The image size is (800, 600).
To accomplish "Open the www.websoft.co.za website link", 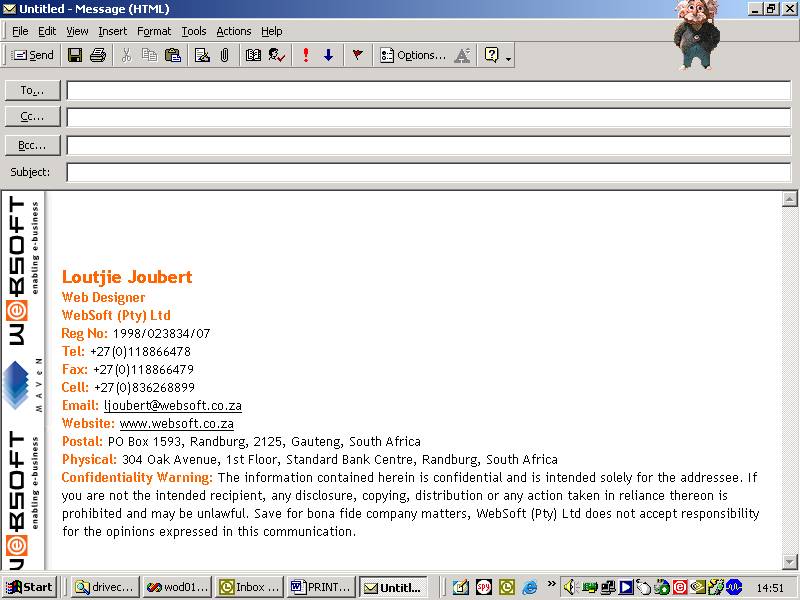I will 177,423.
